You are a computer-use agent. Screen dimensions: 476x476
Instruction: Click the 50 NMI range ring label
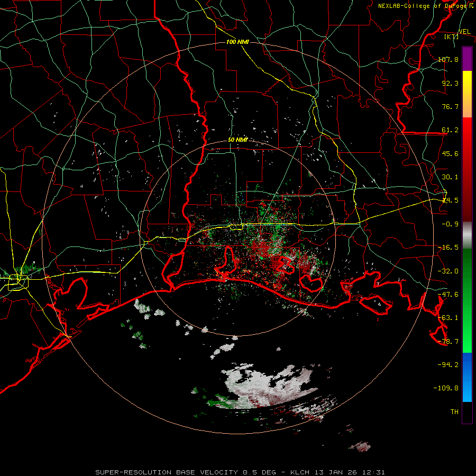(237, 140)
